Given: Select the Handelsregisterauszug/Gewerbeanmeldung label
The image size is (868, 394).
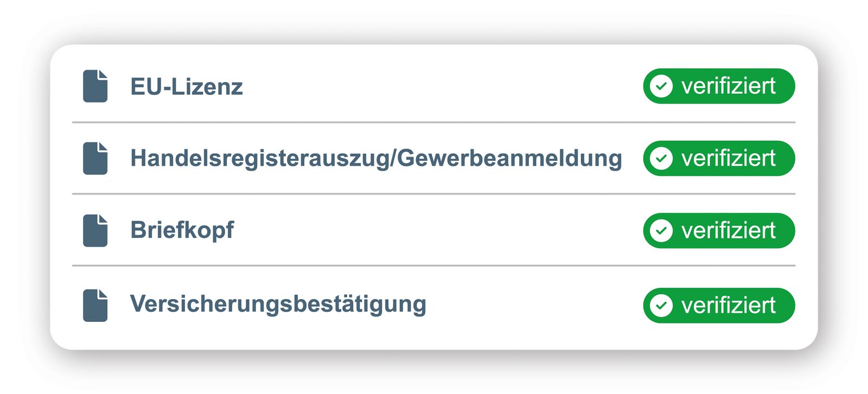Looking at the screenshot, I should pos(375,158).
